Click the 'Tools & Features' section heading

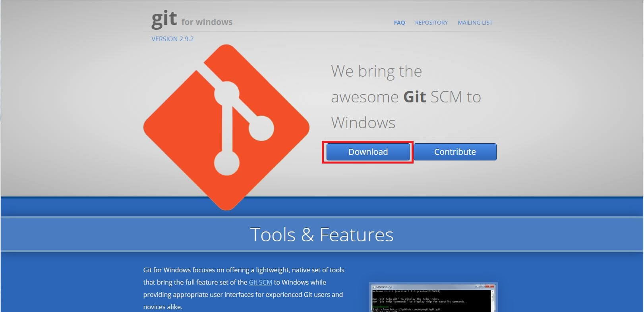point(321,235)
